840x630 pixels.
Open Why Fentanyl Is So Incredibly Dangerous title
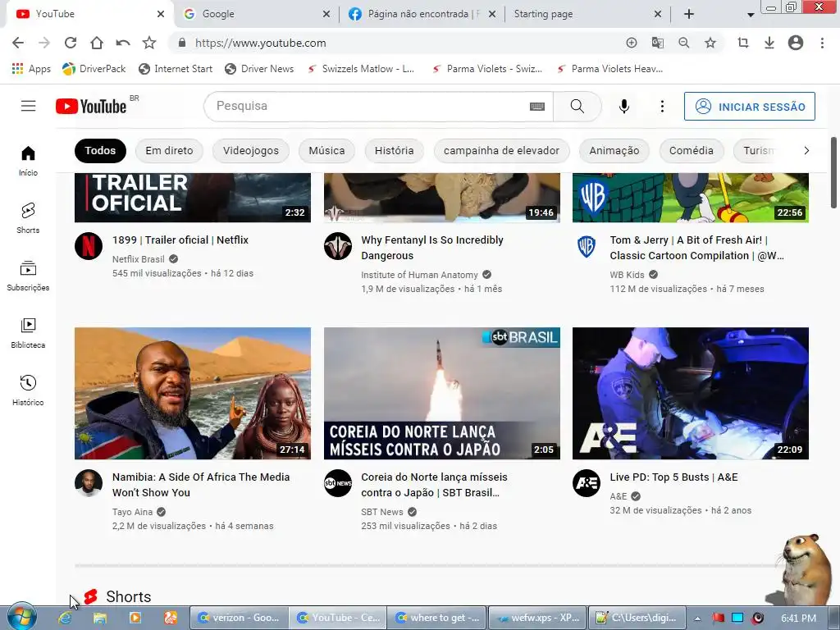pos(431,248)
